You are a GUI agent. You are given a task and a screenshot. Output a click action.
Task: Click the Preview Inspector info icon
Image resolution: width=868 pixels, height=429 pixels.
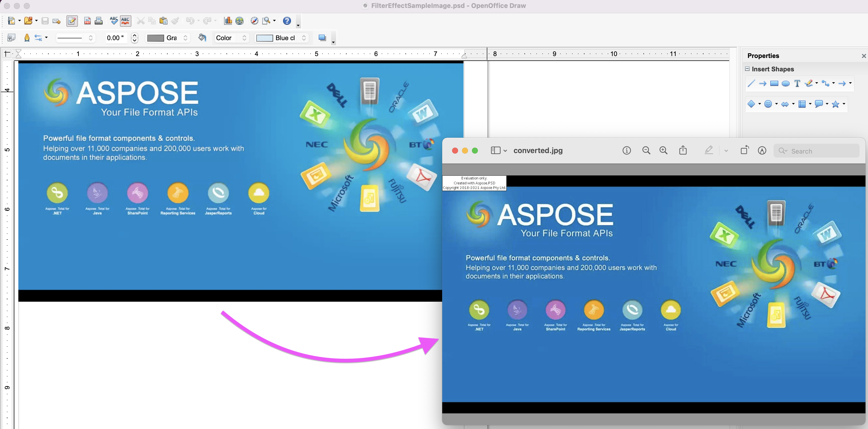tap(626, 151)
